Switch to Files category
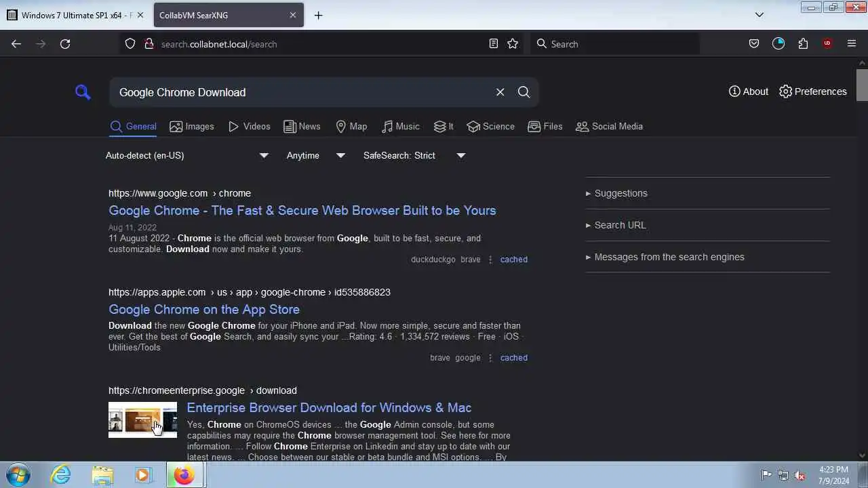 tap(545, 126)
